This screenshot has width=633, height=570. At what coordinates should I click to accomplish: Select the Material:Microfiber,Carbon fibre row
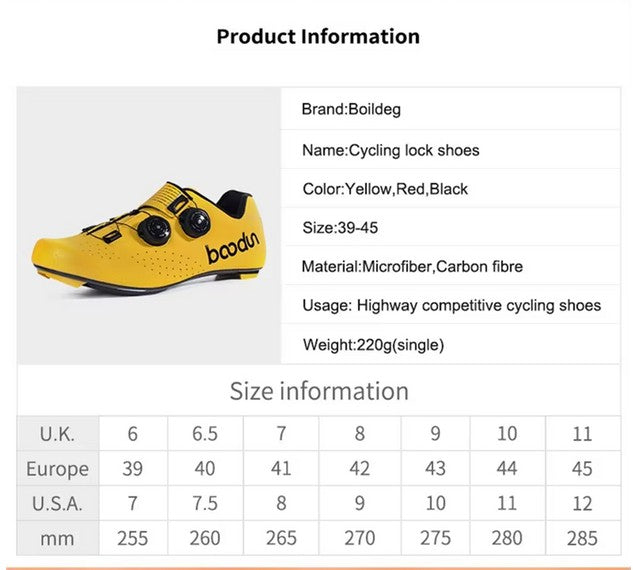click(412, 267)
